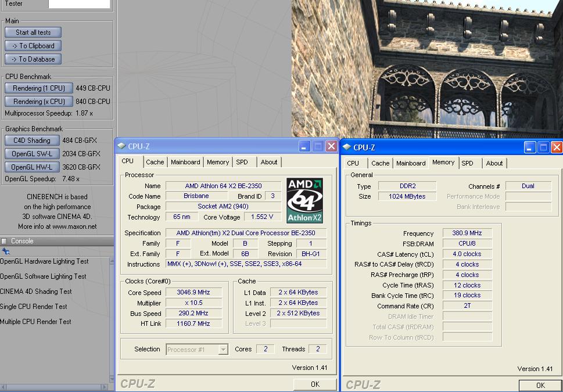Click the Channels # value Dual

click(528, 186)
